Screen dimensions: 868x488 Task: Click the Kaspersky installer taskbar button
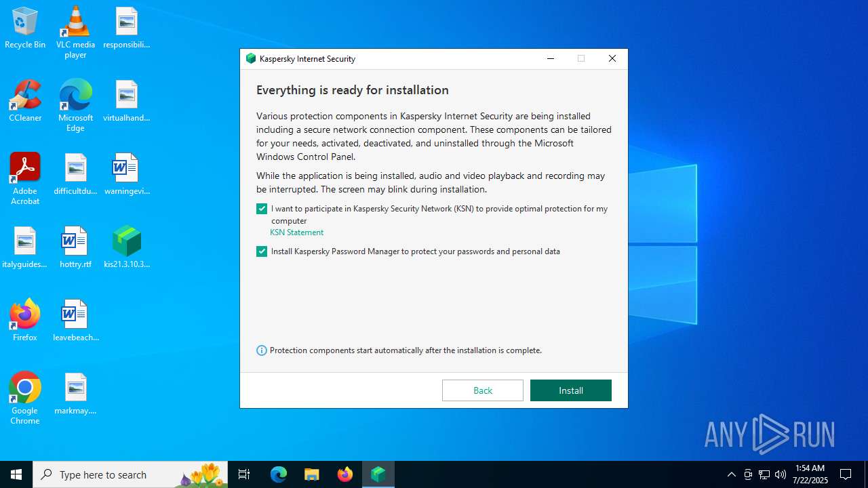pos(378,474)
